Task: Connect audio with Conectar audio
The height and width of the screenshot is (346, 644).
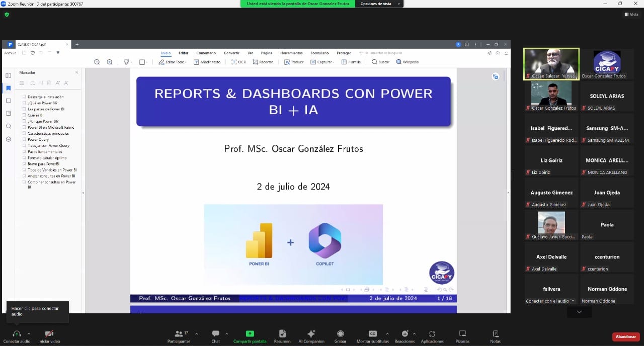Action: click(x=17, y=334)
